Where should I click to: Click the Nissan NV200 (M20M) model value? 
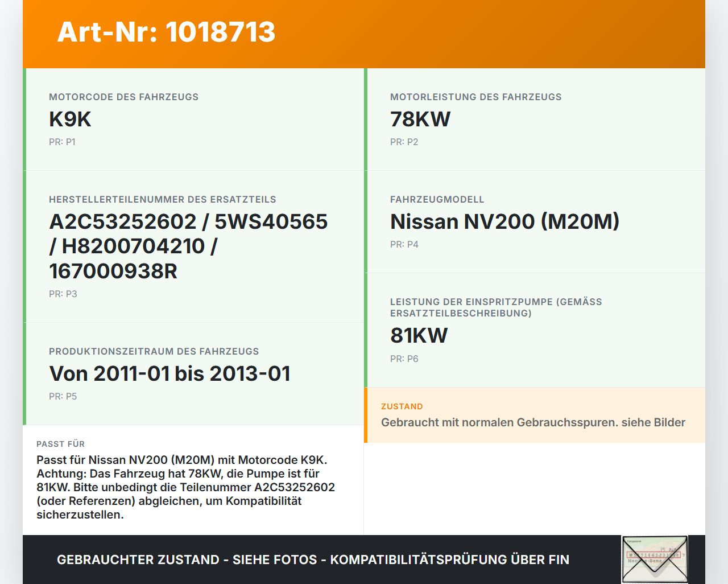tap(504, 221)
